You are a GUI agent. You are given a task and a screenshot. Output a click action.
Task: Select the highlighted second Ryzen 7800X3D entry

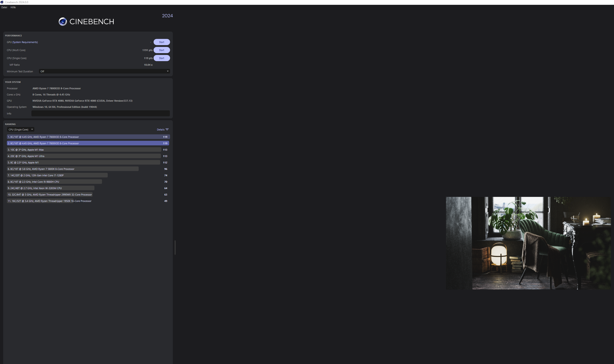(88, 143)
